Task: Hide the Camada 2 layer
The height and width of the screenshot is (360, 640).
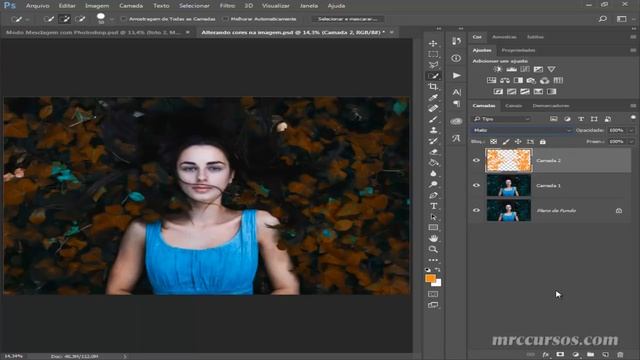Action: (476, 160)
